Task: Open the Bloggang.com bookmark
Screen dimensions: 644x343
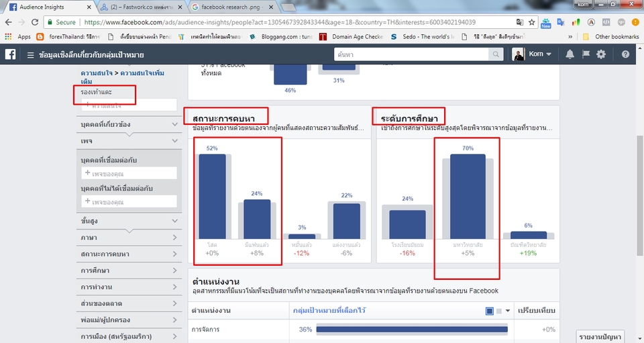Action: 281,36
